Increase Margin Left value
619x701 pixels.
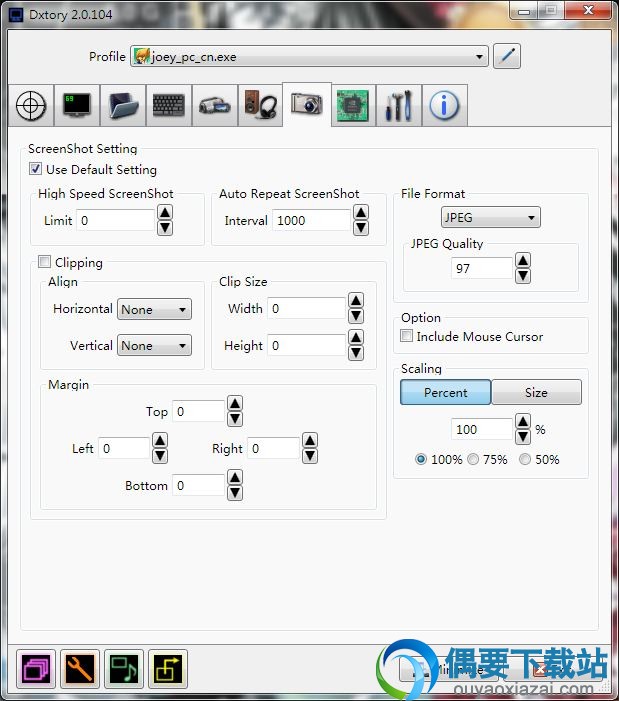[160, 440]
